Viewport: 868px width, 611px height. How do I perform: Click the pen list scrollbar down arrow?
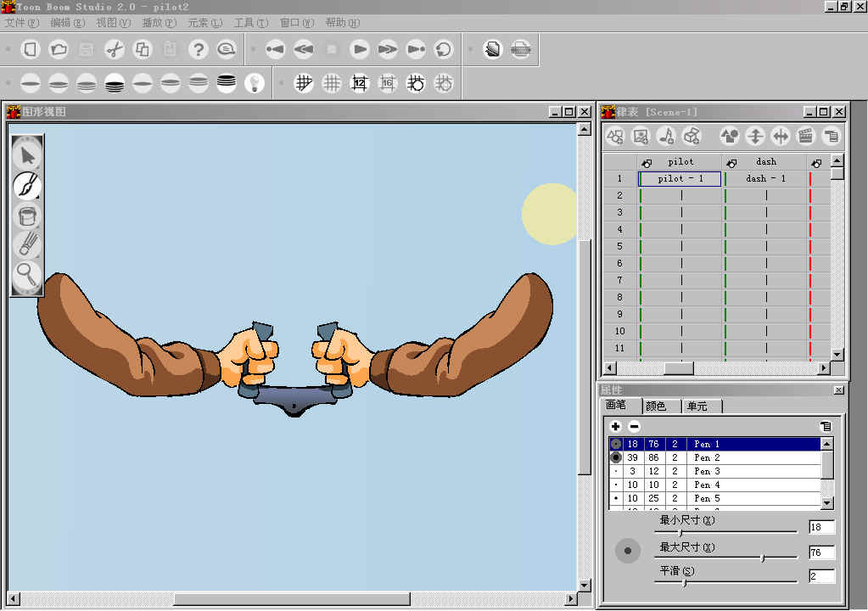(x=826, y=503)
